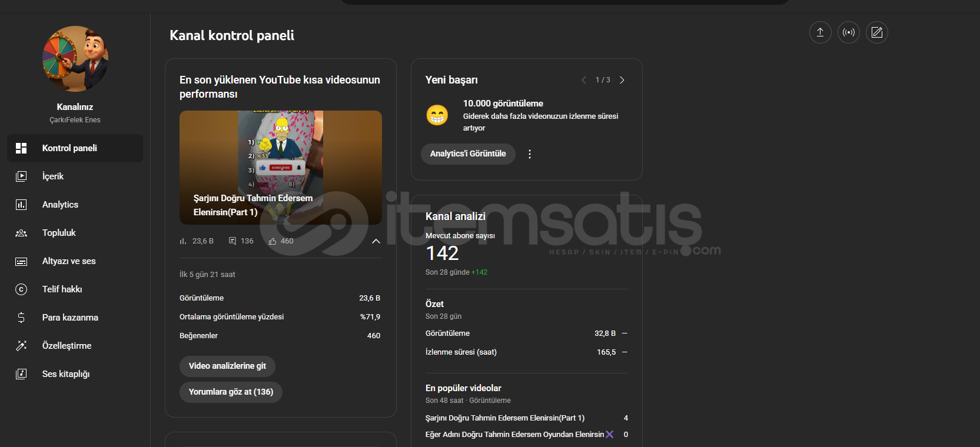The image size is (980, 447).
Task: Click the go live broadcast icon
Action: pos(848,32)
